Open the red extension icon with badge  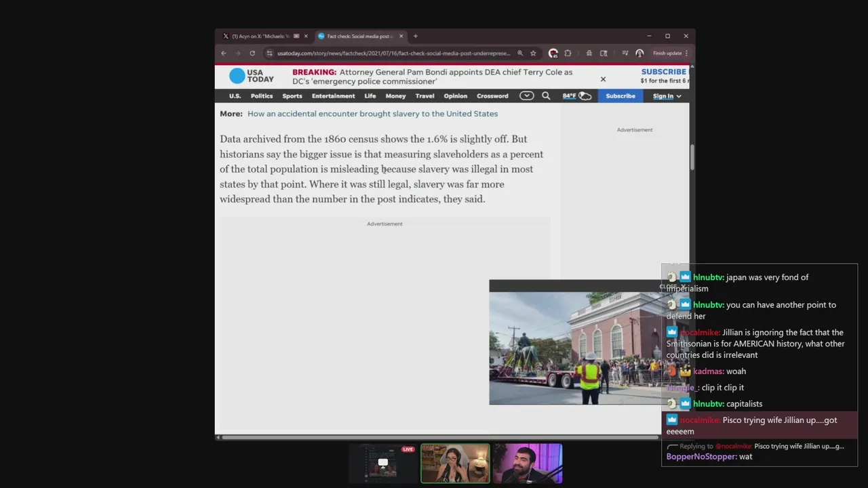point(553,53)
